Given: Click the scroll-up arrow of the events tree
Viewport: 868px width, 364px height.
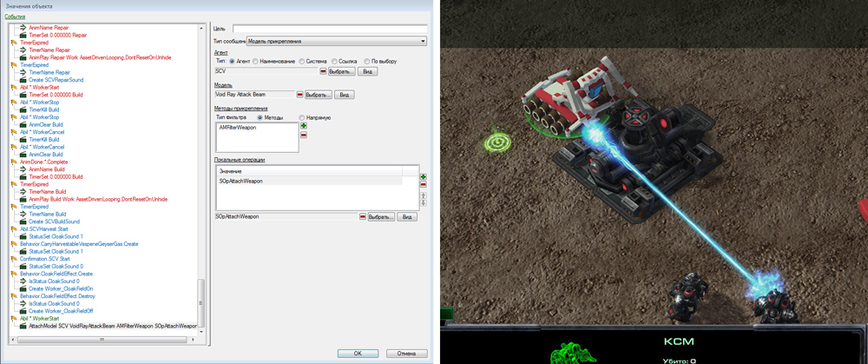Looking at the screenshot, I should coord(202,27).
